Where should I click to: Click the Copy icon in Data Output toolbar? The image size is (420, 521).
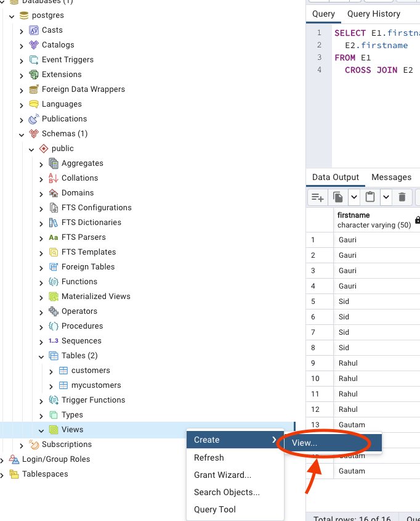[338, 197]
